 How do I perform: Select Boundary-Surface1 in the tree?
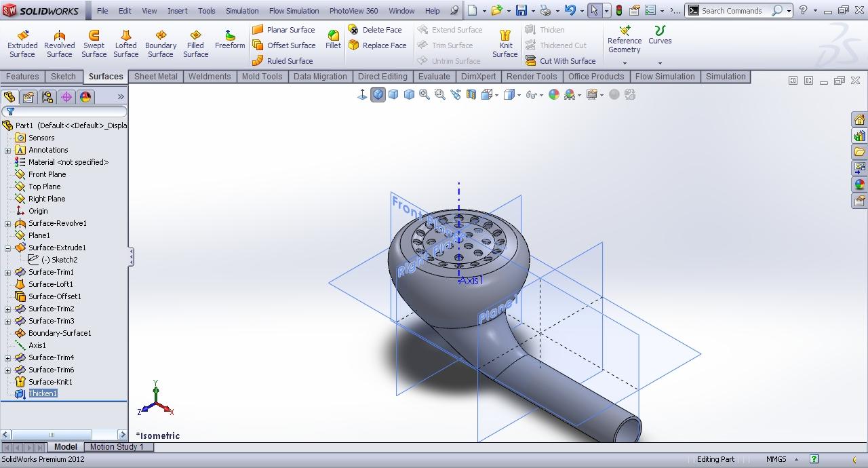coord(60,333)
